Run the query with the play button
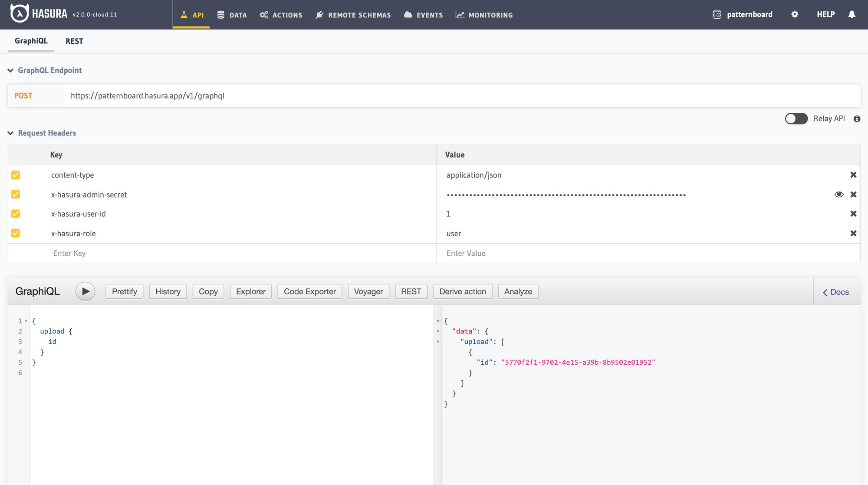The width and height of the screenshot is (868, 485). click(85, 291)
